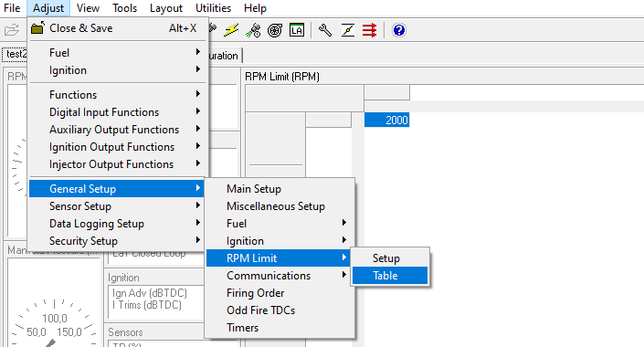Expand the Security Setup submenu
The height and width of the screenshot is (347, 644).
click(117, 241)
